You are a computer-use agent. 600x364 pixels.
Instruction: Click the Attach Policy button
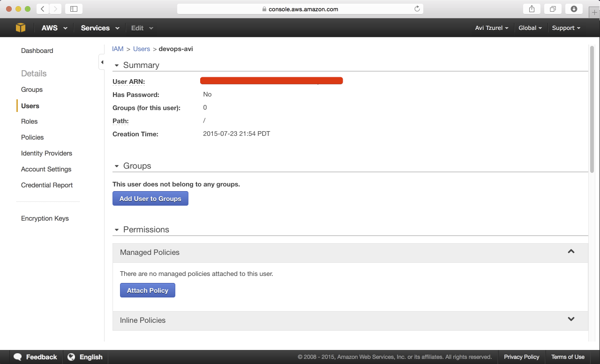pos(148,290)
